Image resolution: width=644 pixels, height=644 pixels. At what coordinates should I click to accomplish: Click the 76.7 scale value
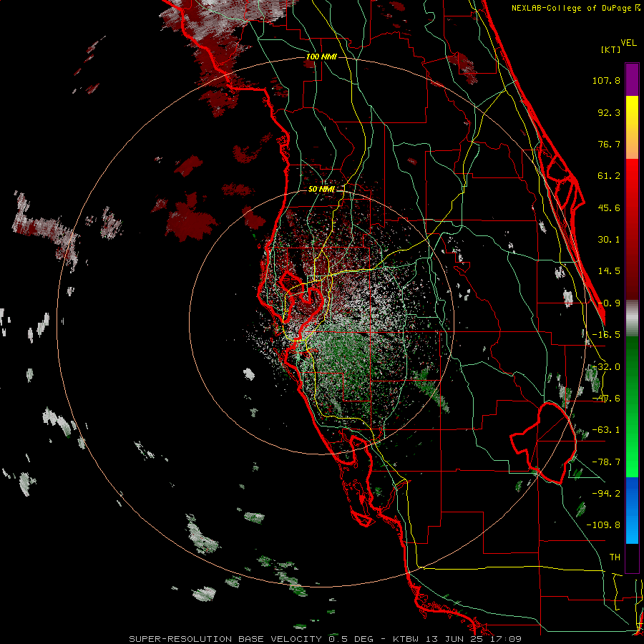[609, 144]
